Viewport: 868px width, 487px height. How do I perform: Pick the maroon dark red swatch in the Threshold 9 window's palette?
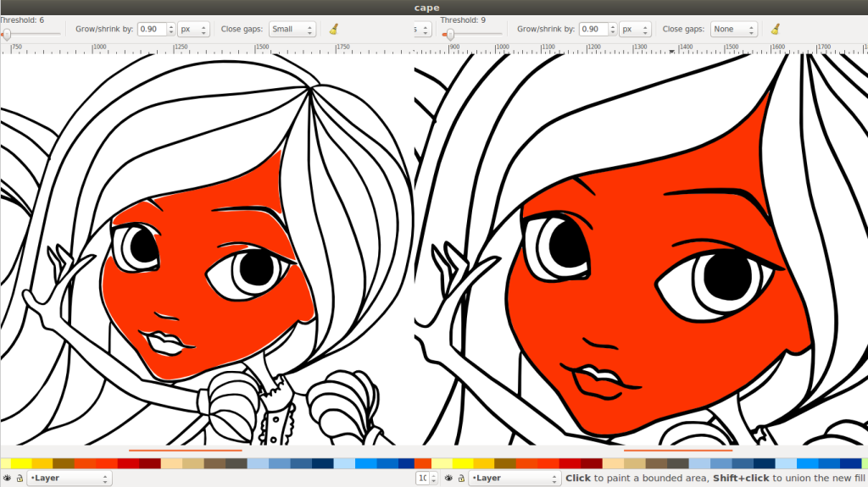coord(591,463)
